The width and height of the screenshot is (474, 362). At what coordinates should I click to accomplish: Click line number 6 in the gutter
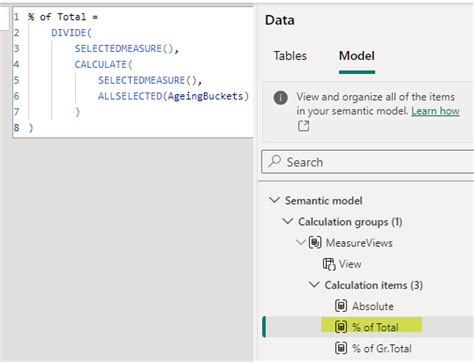point(16,96)
